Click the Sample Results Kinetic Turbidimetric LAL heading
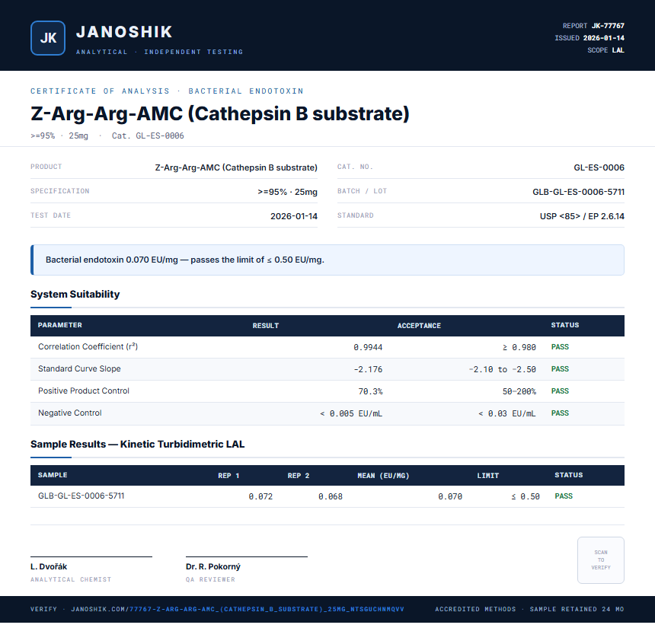The height and width of the screenshot is (644, 655). pyautogui.click(x=137, y=444)
